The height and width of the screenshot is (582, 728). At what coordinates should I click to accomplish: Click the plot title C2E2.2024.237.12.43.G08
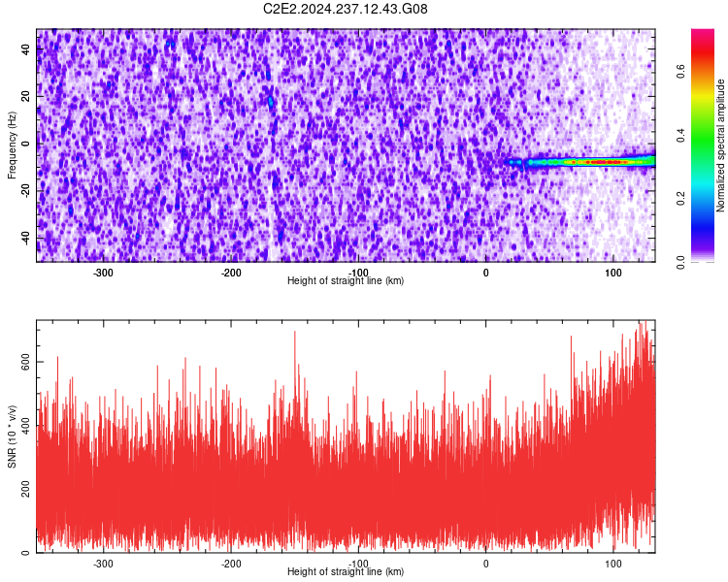click(345, 9)
